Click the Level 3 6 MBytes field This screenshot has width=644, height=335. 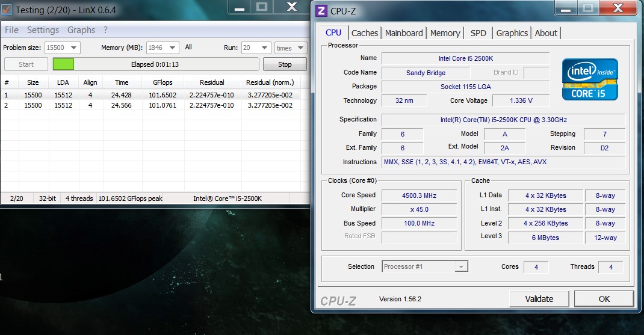pyautogui.click(x=545, y=238)
